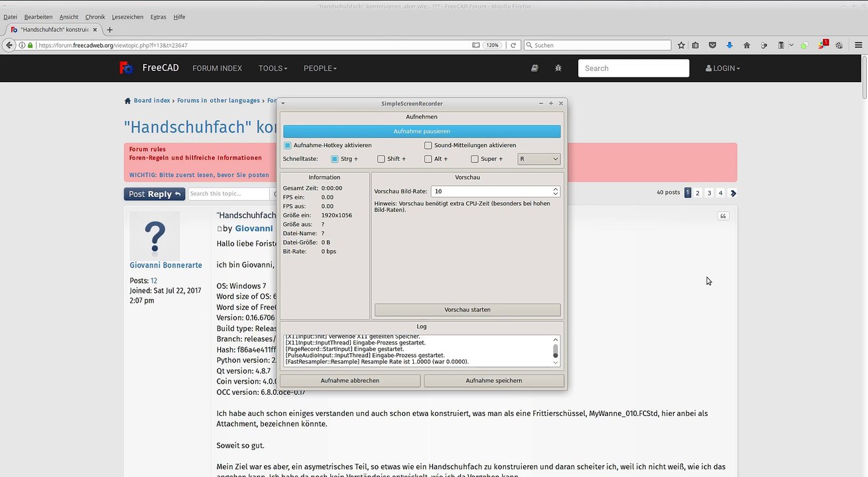Click quote icon on first post

pyautogui.click(x=723, y=216)
